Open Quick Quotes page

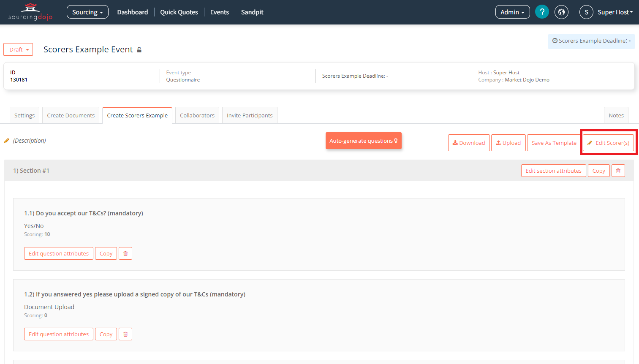179,12
